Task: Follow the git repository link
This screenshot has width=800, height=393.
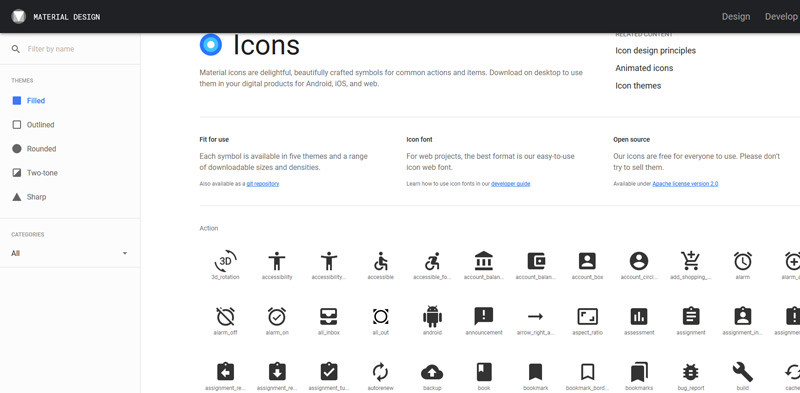Action: click(263, 184)
